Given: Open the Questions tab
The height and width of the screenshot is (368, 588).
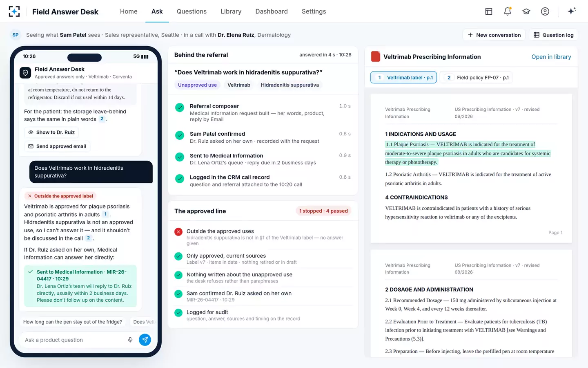Looking at the screenshot, I should [192, 11].
